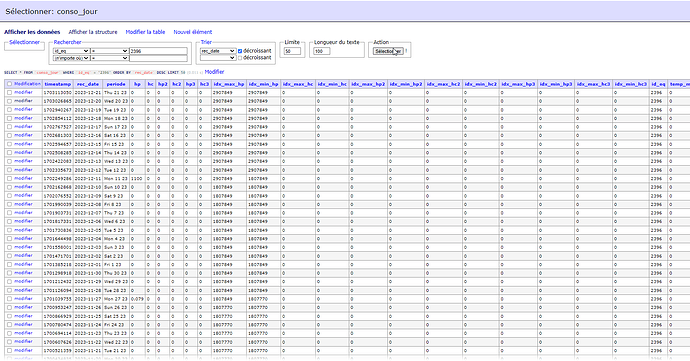Click search value field containing 2396
This screenshot has width=690, height=361.
pos(158,51)
